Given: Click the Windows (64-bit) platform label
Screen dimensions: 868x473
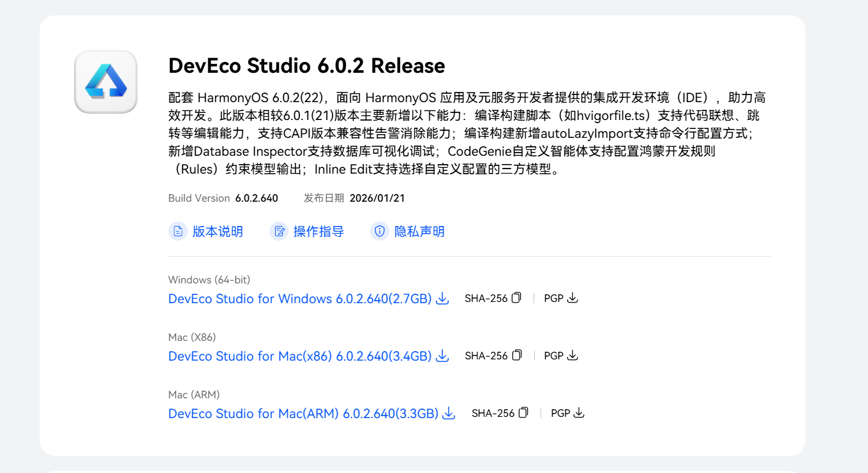Looking at the screenshot, I should point(209,280).
